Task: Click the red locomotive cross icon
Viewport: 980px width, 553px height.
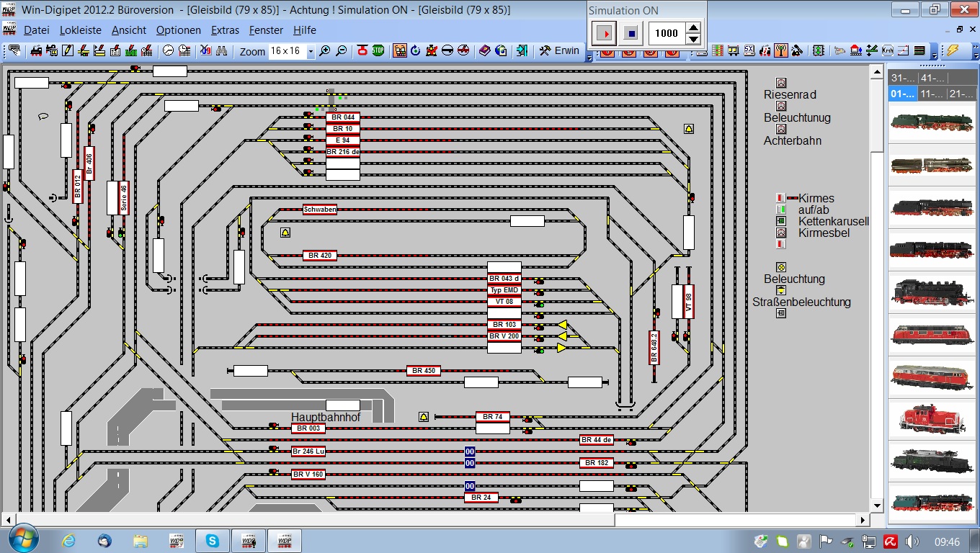Action: coord(431,51)
